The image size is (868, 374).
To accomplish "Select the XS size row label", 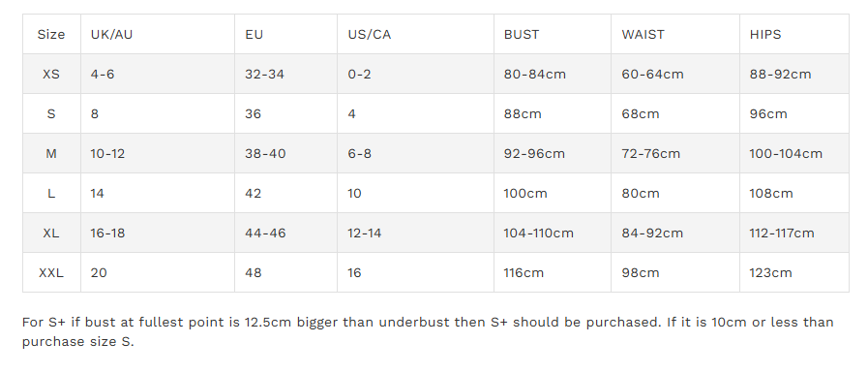I will [x=51, y=75].
